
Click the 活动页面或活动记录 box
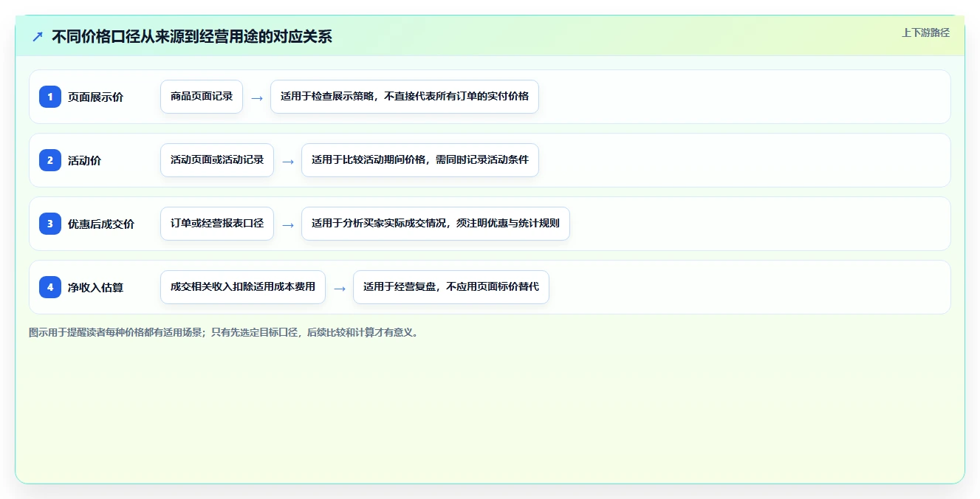(x=217, y=160)
